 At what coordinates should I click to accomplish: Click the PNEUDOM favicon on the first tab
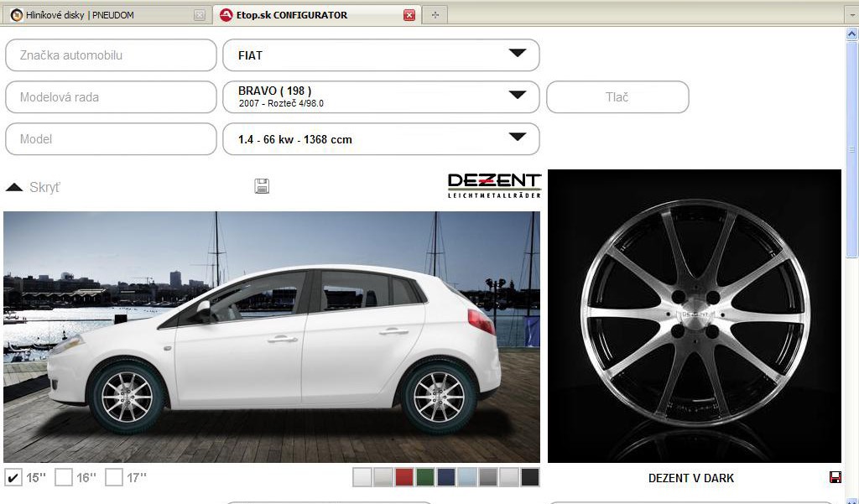point(16,15)
